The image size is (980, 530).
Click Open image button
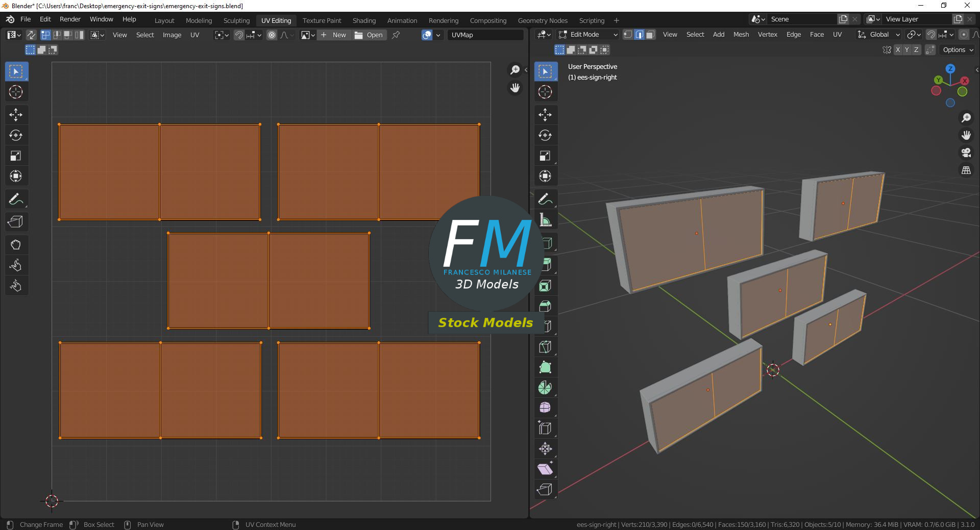[x=369, y=35]
